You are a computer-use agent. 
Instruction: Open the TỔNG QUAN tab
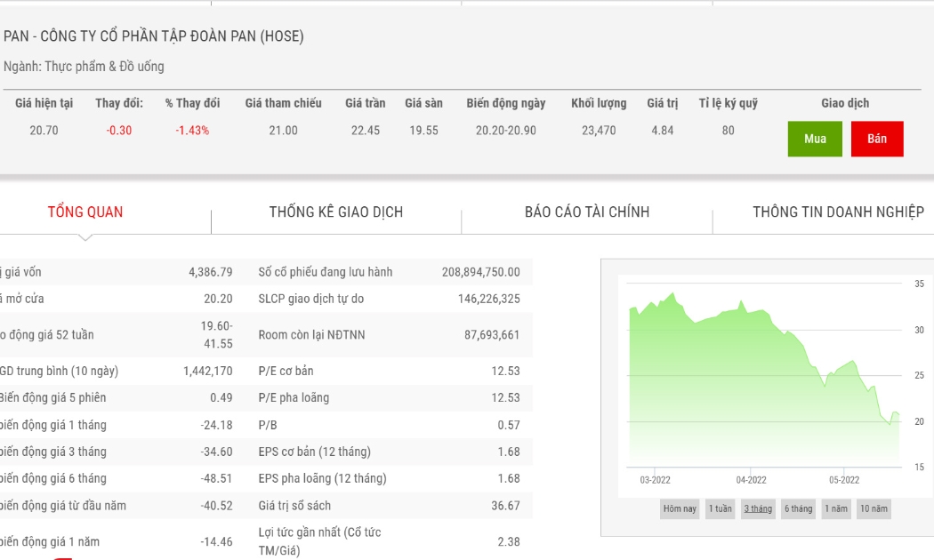pyautogui.click(x=85, y=212)
